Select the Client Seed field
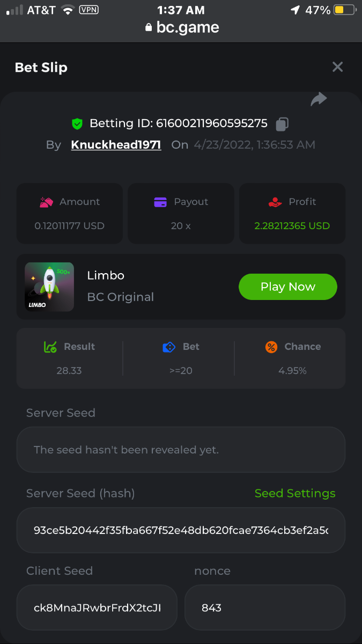The image size is (362, 644). click(x=97, y=608)
